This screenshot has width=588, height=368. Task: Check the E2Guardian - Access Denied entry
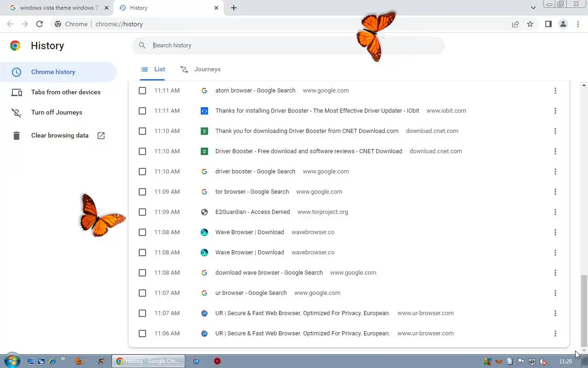[142, 212]
